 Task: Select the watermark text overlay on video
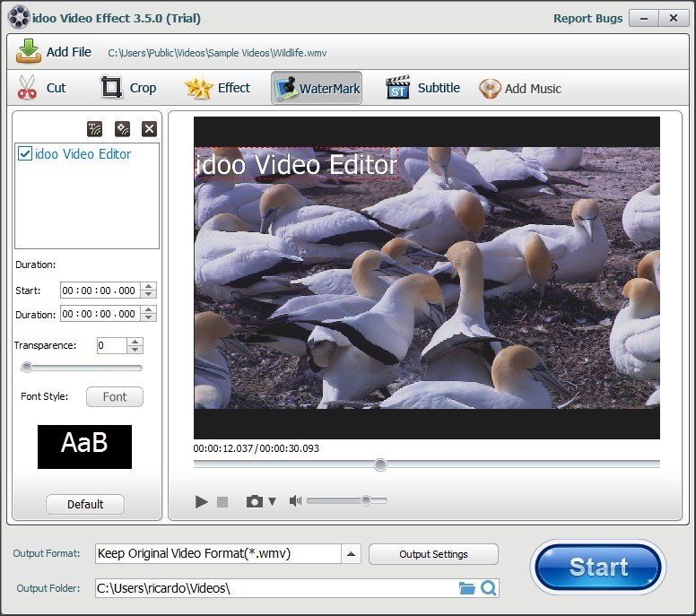click(x=297, y=164)
